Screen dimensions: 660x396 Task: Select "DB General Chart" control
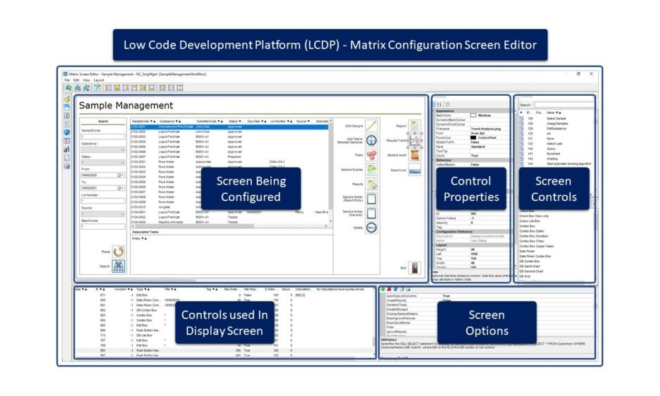click(x=531, y=271)
